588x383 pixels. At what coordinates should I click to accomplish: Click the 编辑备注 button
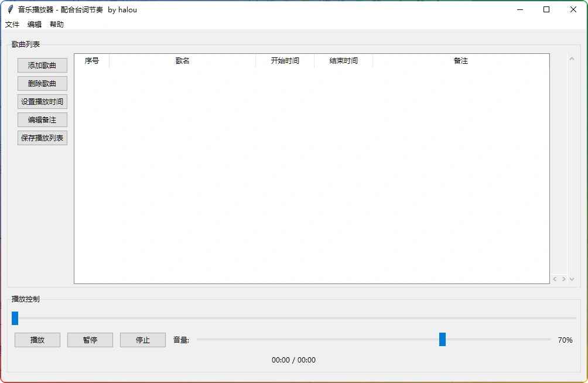(42, 119)
